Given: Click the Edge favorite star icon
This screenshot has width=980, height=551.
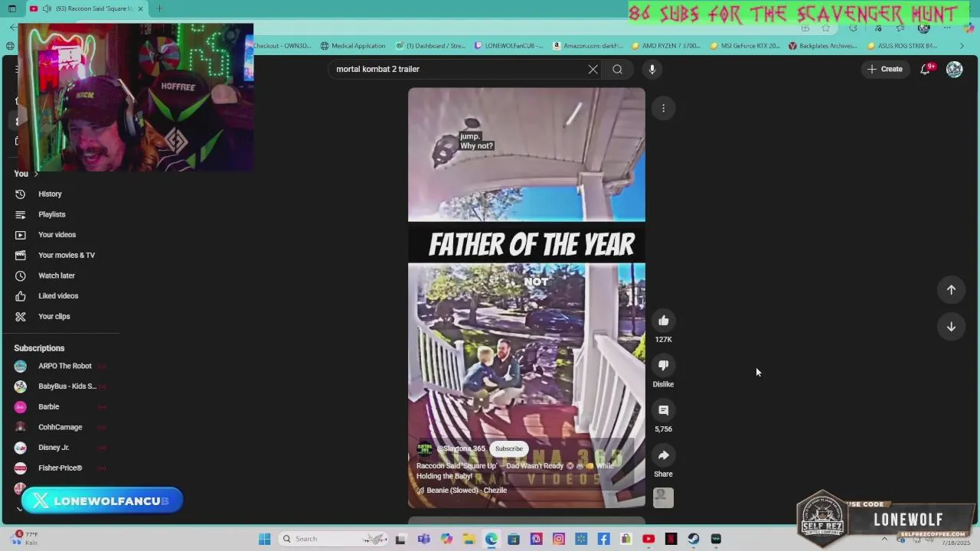Looking at the screenshot, I should pos(825,28).
